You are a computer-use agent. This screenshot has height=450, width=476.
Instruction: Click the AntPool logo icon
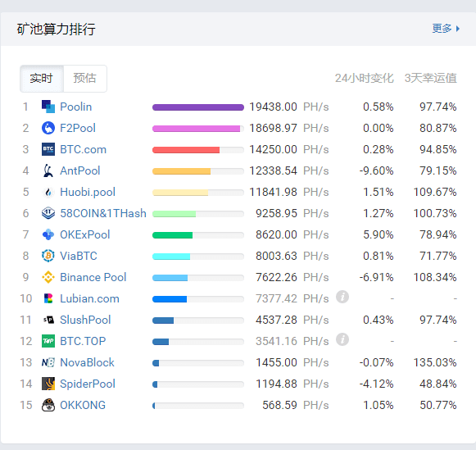(x=48, y=170)
